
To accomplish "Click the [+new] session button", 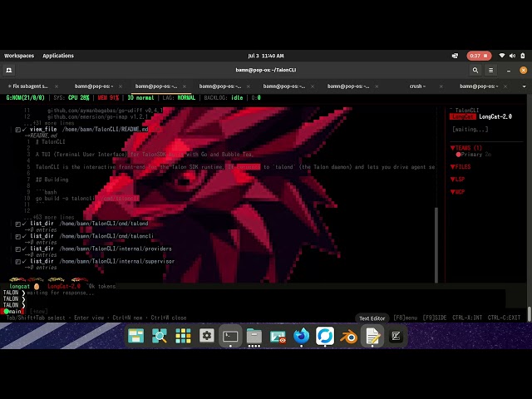I will (39, 312).
